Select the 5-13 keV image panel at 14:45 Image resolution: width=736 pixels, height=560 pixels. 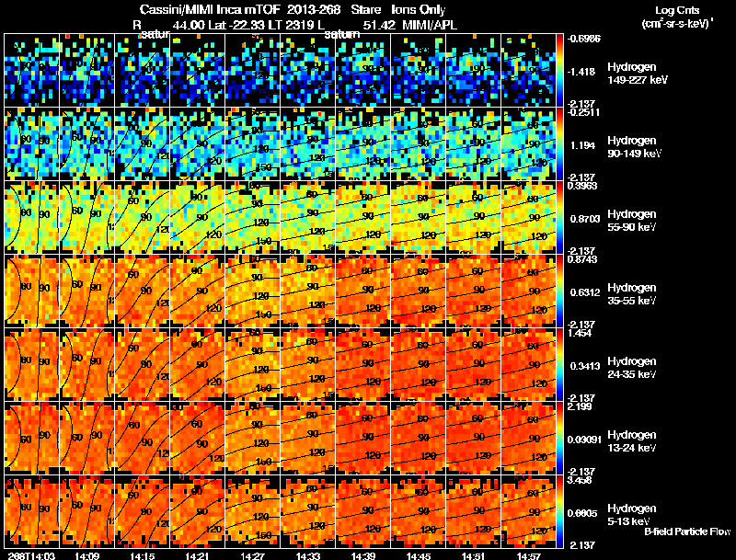(x=419, y=511)
